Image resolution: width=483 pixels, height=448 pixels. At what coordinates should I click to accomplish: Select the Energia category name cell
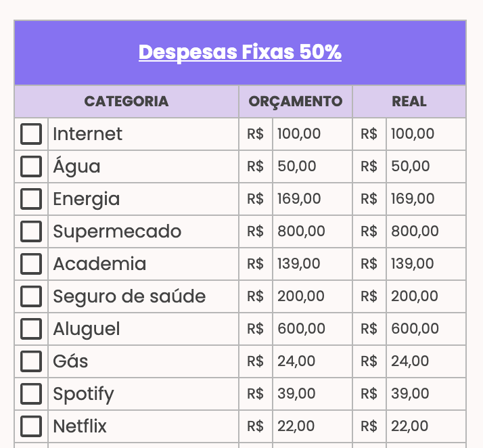pos(143,199)
